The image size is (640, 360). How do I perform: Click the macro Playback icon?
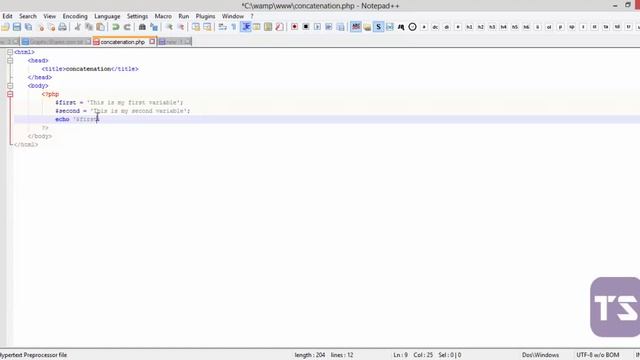point(317,27)
